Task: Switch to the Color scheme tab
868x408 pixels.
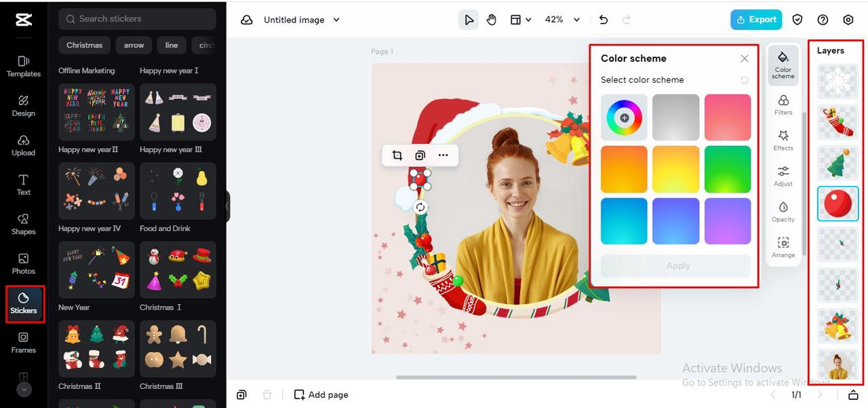Action: 783,65
